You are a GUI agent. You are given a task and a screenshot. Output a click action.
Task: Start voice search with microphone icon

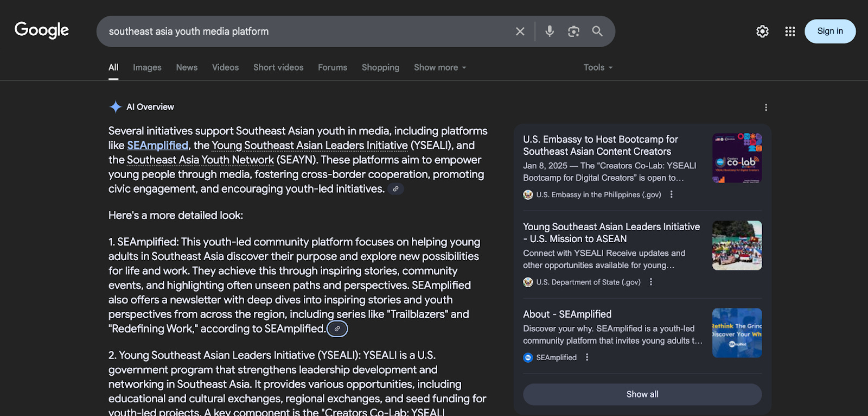(x=550, y=31)
